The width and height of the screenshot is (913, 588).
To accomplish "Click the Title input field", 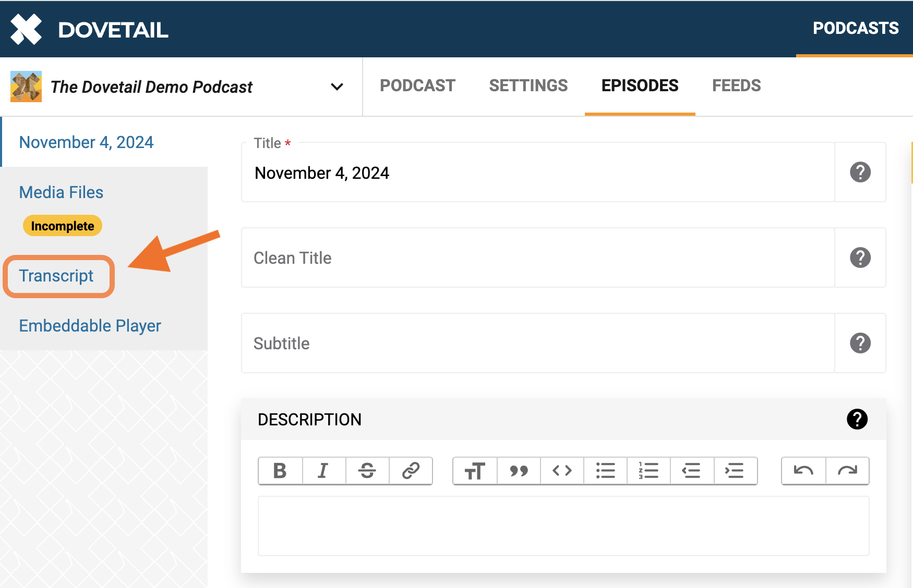I will point(538,173).
